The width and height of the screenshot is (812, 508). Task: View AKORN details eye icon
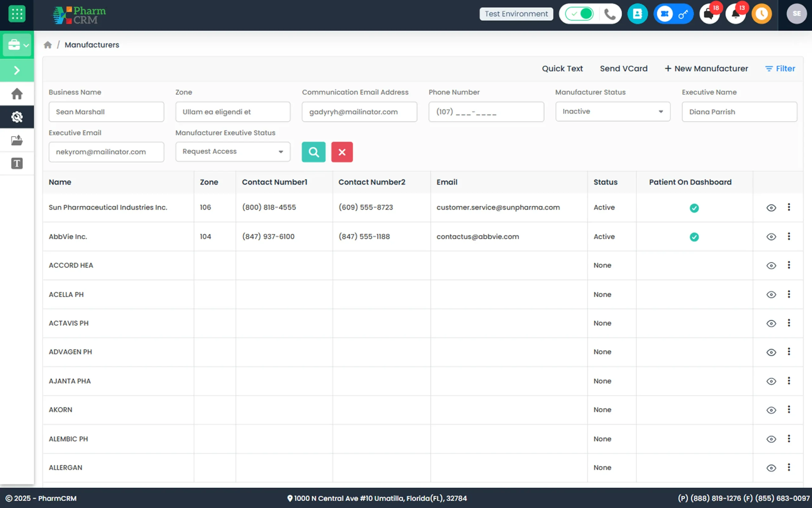[771, 410]
